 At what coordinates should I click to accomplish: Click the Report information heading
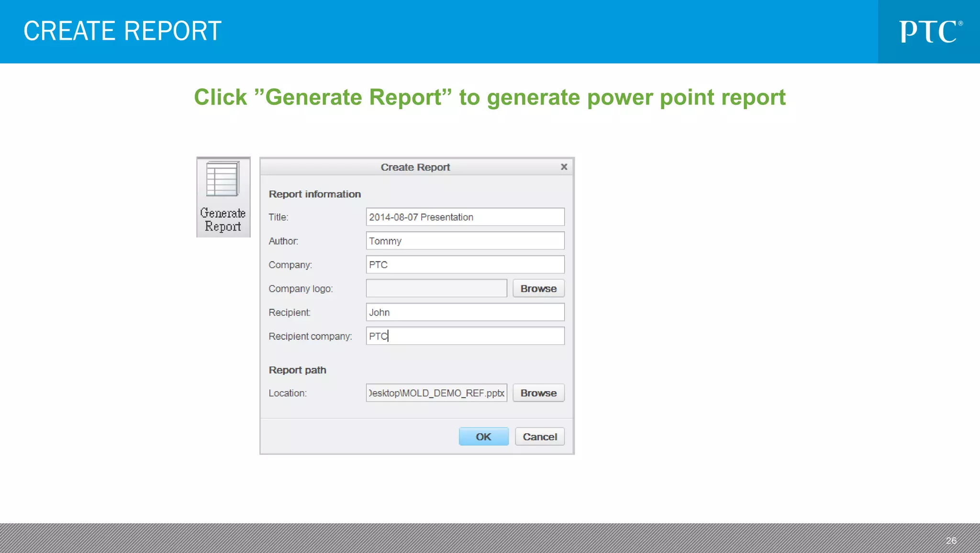(314, 194)
